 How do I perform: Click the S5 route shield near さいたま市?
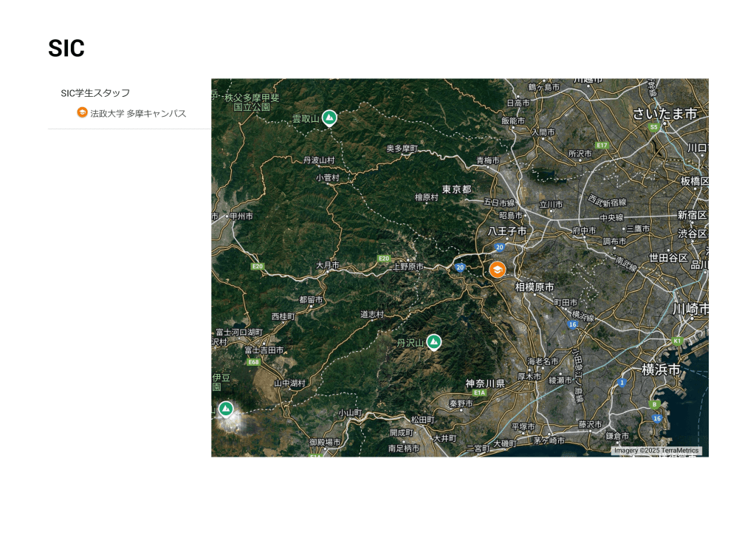(x=653, y=127)
